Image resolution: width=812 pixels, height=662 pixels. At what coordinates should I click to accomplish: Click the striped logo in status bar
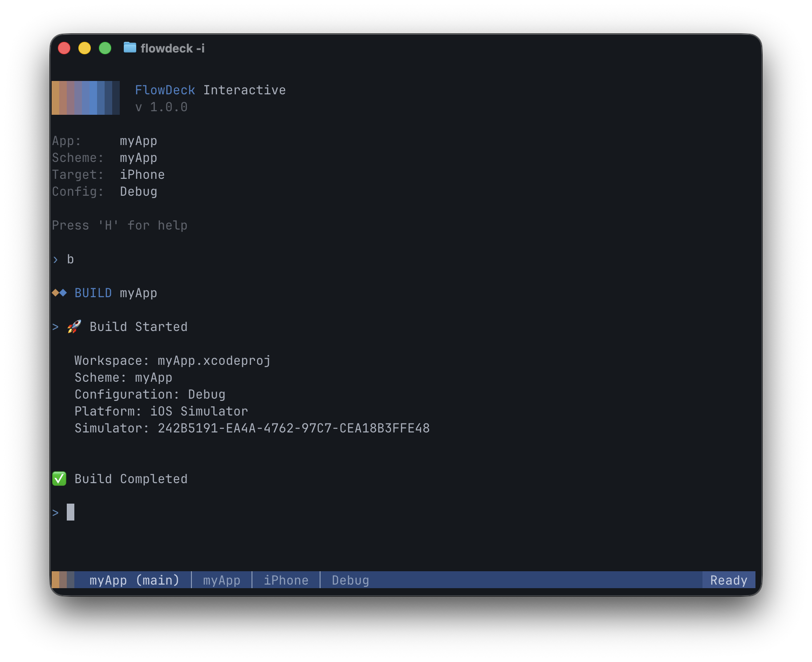pyautogui.click(x=63, y=580)
